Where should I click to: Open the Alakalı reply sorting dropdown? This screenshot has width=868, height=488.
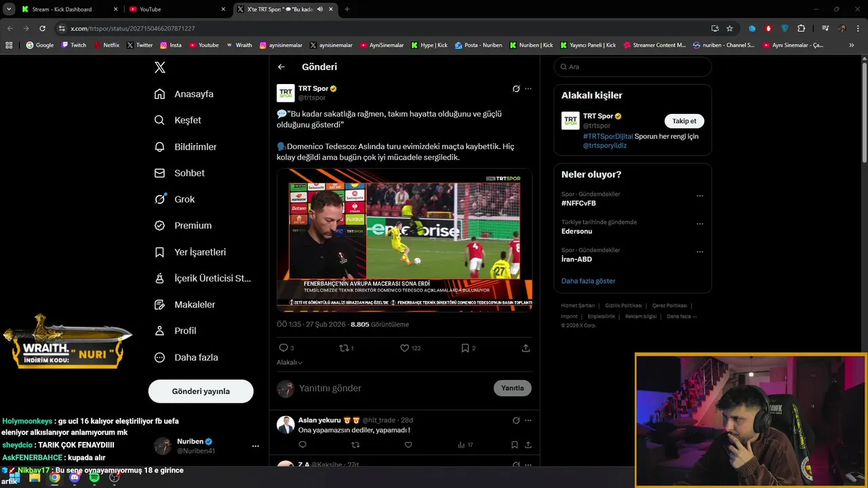coord(290,363)
